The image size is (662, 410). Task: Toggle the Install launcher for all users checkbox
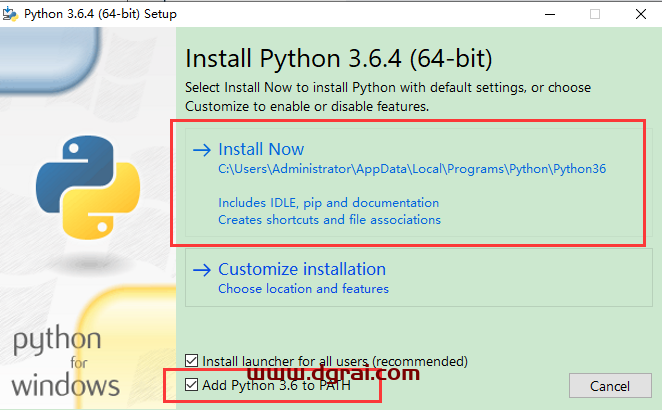[x=192, y=360]
